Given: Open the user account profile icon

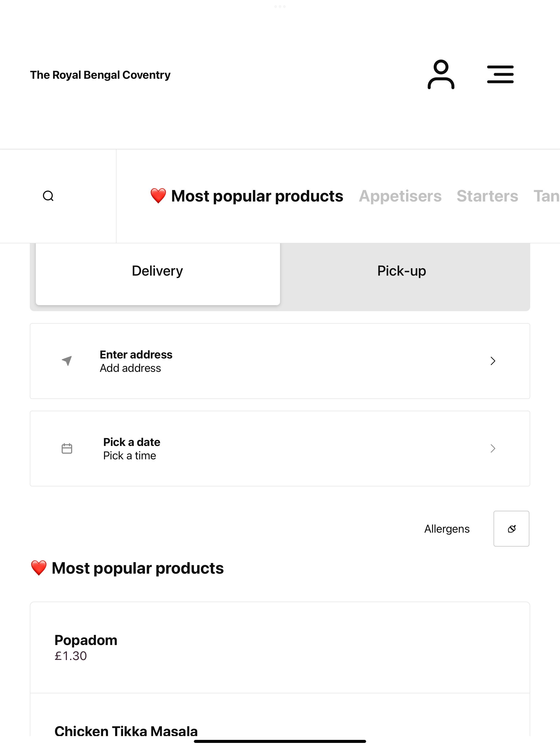Looking at the screenshot, I should (x=441, y=74).
